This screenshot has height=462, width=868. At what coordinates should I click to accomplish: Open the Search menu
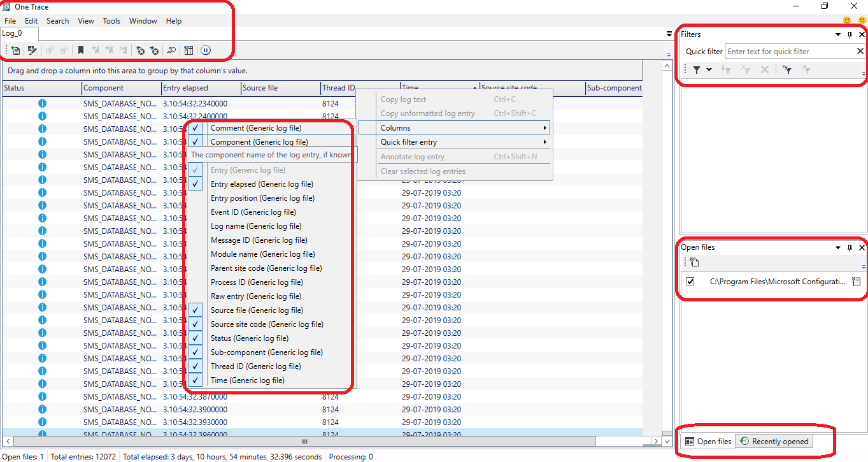tap(57, 21)
